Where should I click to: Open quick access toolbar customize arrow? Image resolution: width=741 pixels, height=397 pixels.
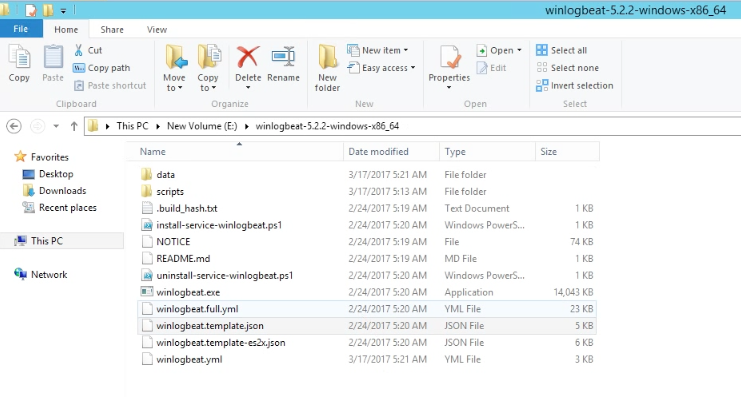pyautogui.click(x=63, y=10)
